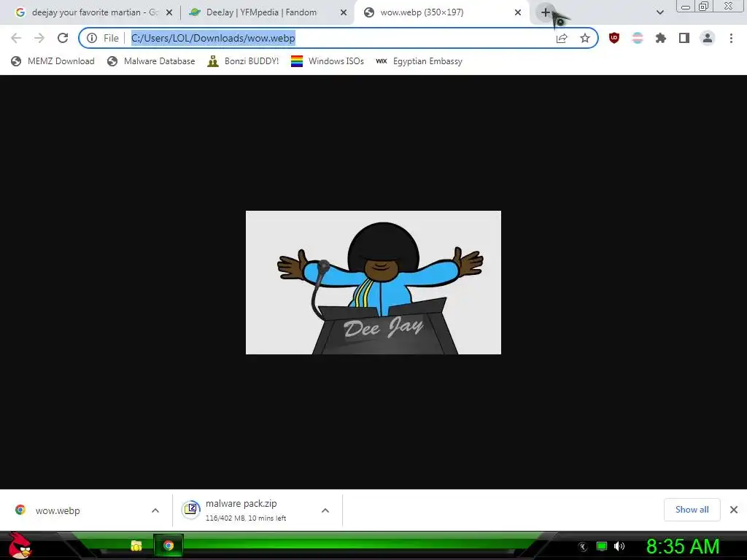Open the profile avatar menu
Screen dimensions: 747x560
pos(708,38)
